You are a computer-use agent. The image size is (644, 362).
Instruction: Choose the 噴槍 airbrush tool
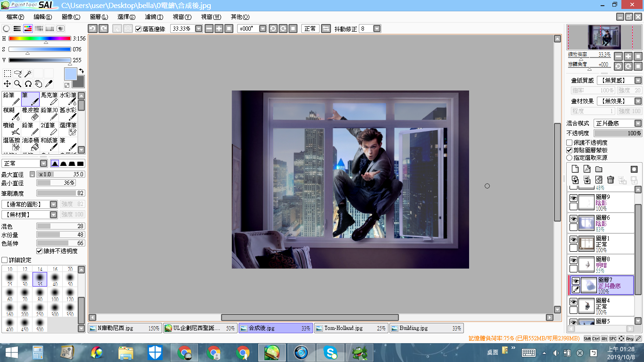[x=11, y=129]
